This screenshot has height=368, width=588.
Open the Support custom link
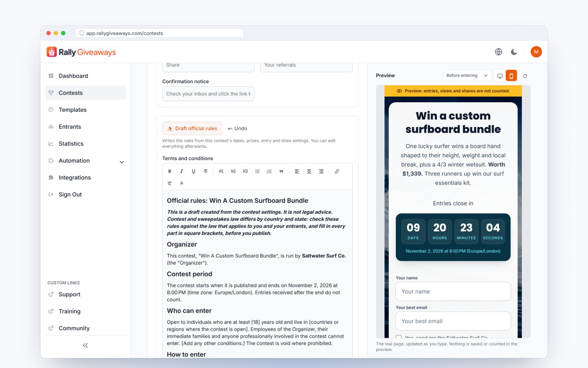pos(85,294)
